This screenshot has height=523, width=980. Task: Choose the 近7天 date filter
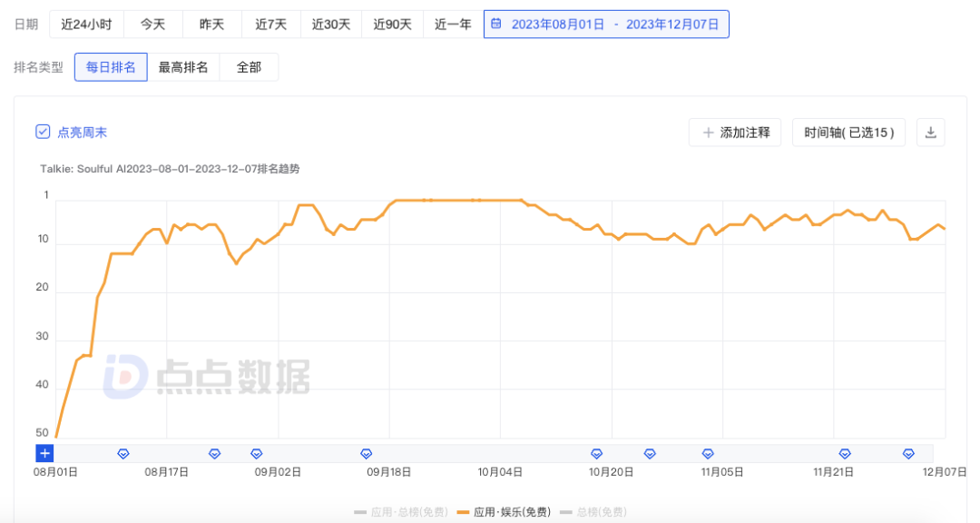(x=271, y=25)
